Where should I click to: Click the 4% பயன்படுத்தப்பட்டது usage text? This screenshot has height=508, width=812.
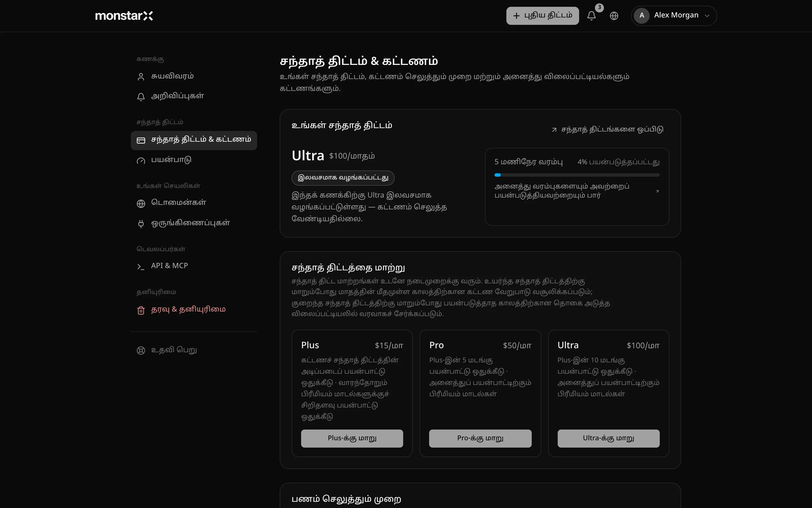click(x=618, y=162)
